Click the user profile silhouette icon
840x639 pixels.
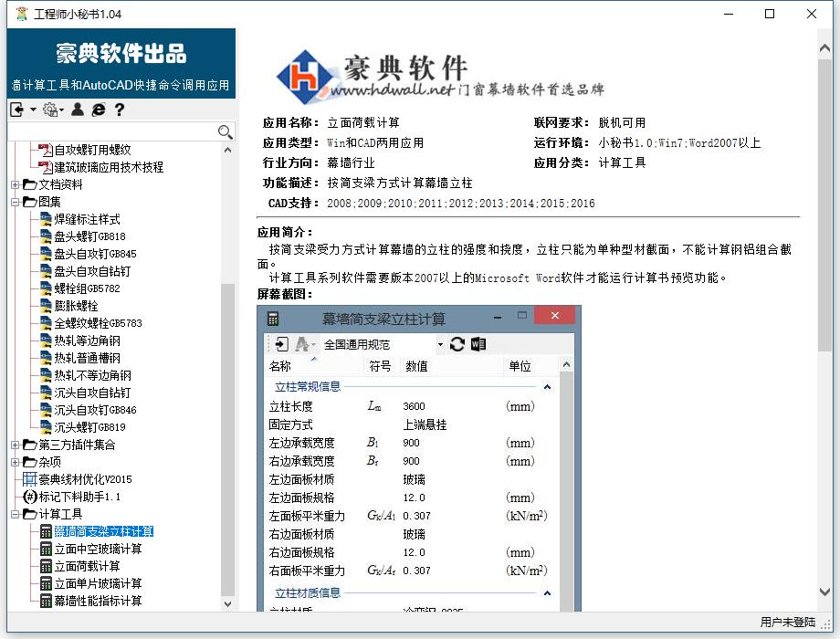click(x=78, y=110)
